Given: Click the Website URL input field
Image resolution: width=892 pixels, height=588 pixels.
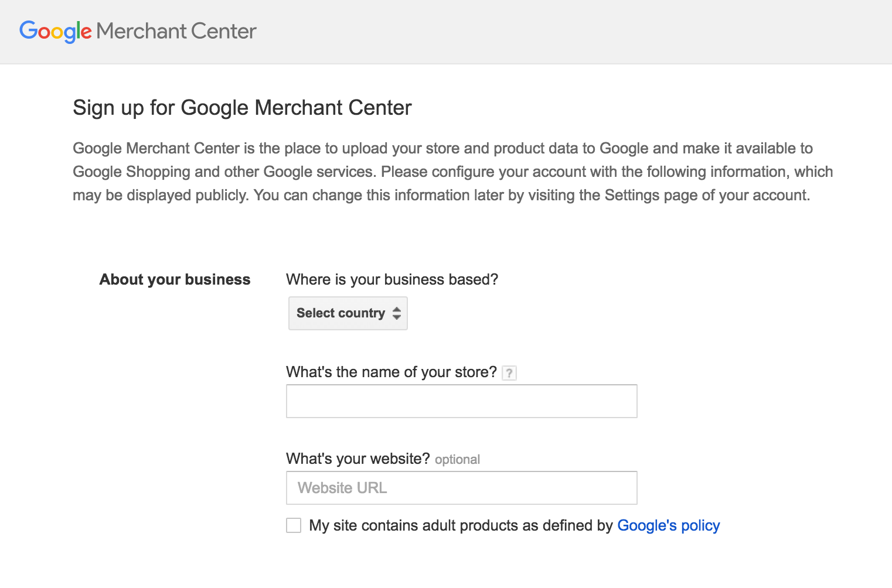Looking at the screenshot, I should (462, 488).
